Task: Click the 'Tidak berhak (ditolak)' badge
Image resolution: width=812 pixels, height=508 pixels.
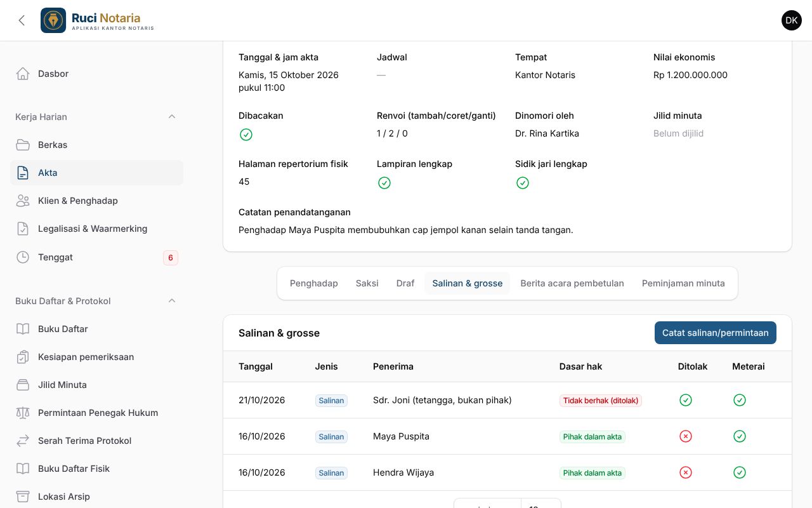Action: [601, 401]
